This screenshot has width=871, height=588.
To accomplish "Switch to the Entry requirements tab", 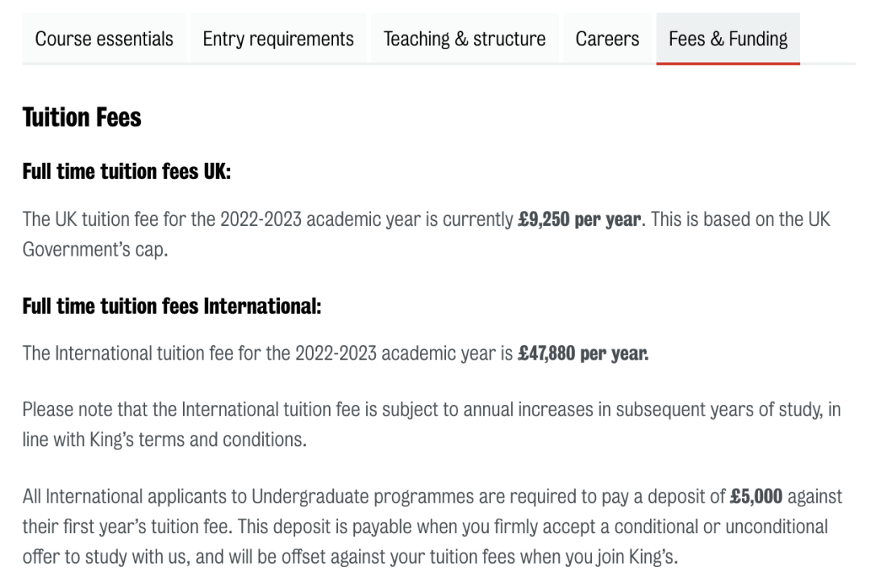I will coord(278,39).
